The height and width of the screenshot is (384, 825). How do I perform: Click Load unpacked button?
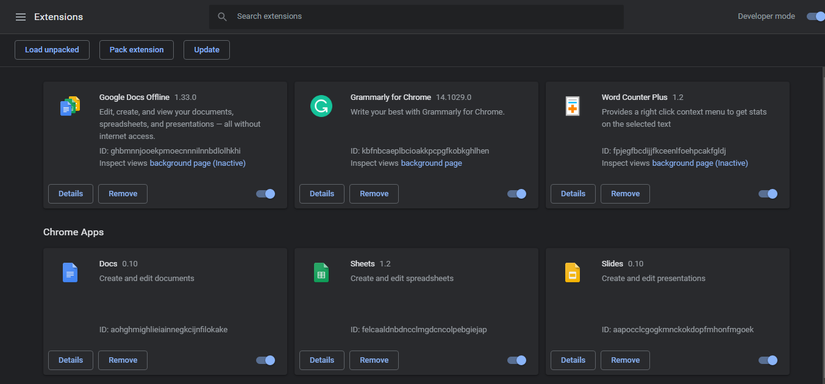pos(52,50)
